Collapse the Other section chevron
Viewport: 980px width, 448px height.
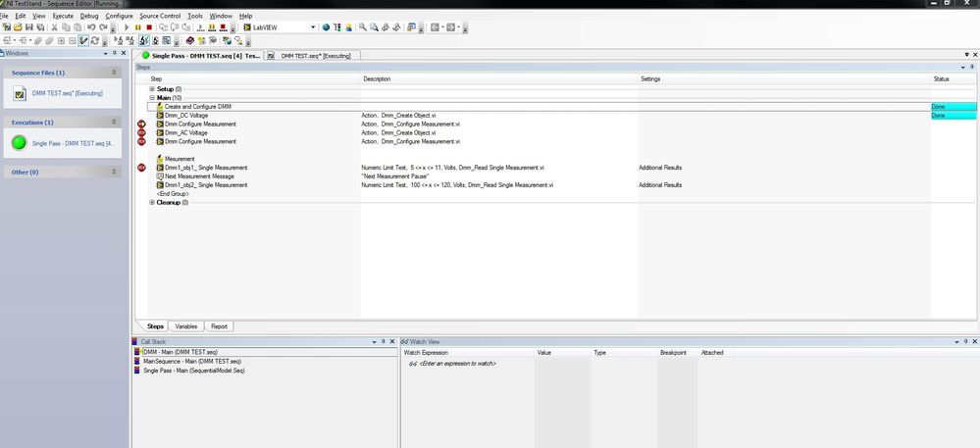pos(114,172)
